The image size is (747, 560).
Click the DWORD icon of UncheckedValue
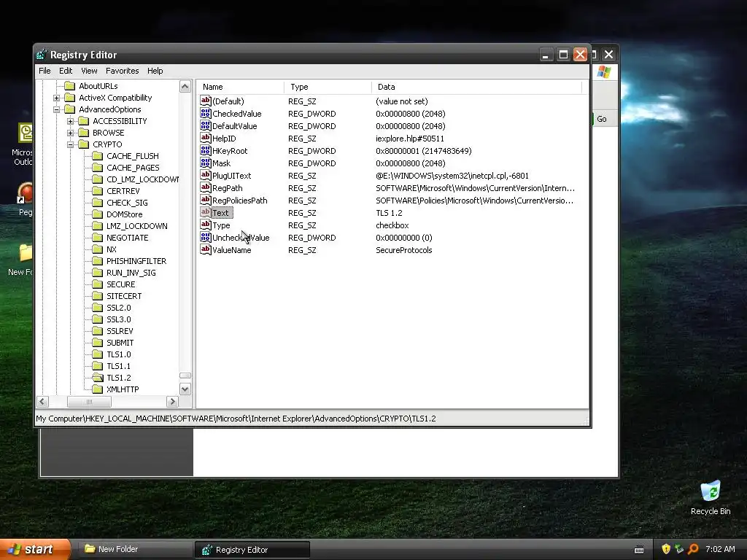coord(205,237)
